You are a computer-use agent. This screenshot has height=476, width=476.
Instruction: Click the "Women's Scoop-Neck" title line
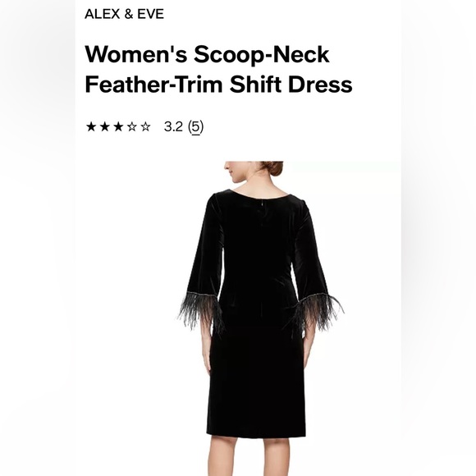tap(207, 55)
